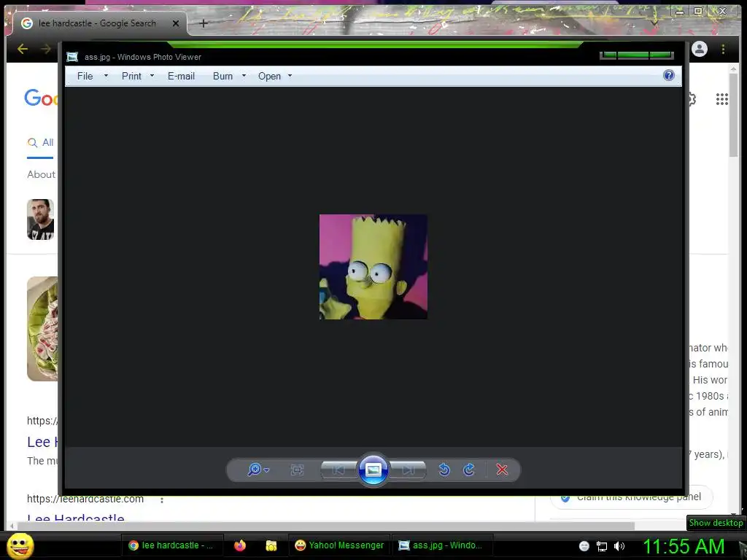Click Claim this knowledge panel
This screenshot has height=560, width=747.
tap(632, 497)
